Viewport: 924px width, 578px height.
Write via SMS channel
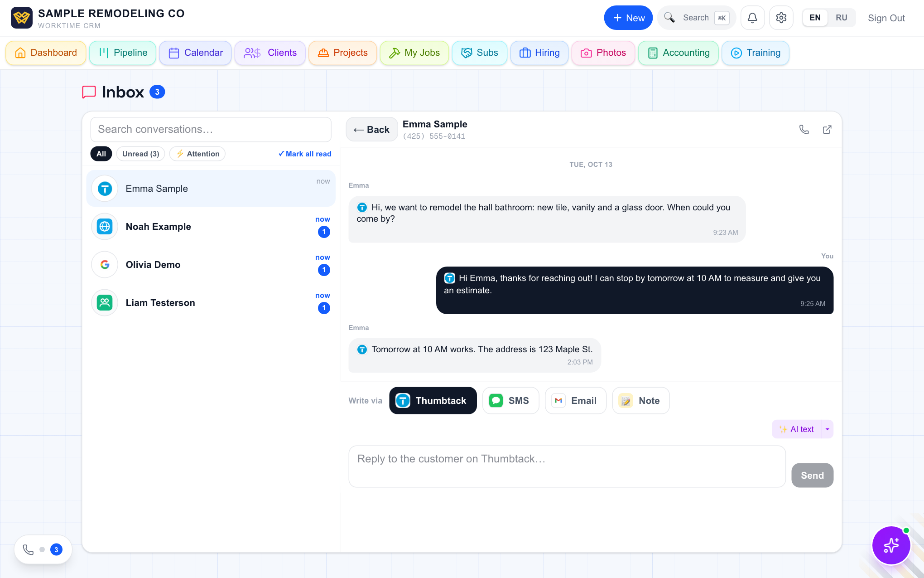511,401
